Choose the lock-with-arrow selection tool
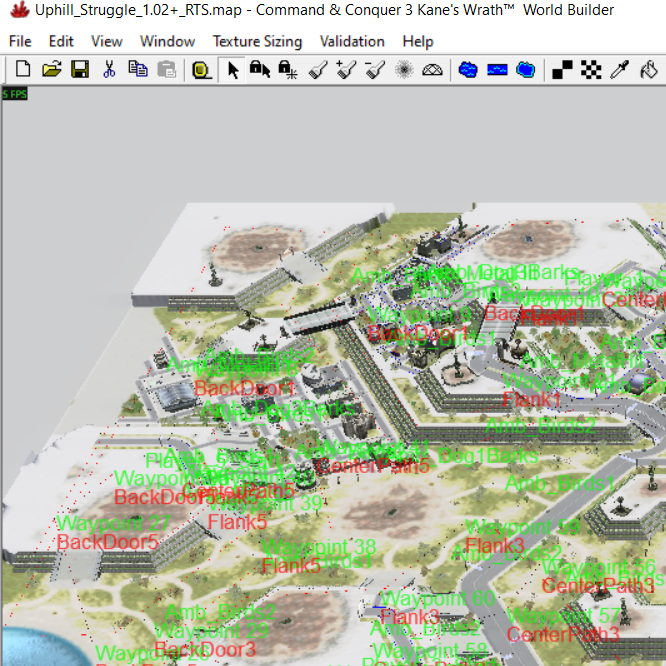Viewport: 666px width, 666px height. coord(260,69)
